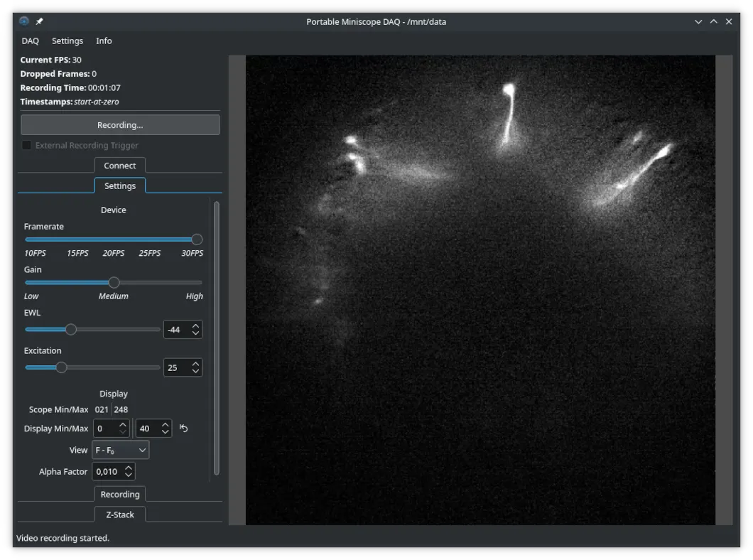The height and width of the screenshot is (560, 753).
Task: Increase Display Max value with up arrow
Action: tap(166, 424)
